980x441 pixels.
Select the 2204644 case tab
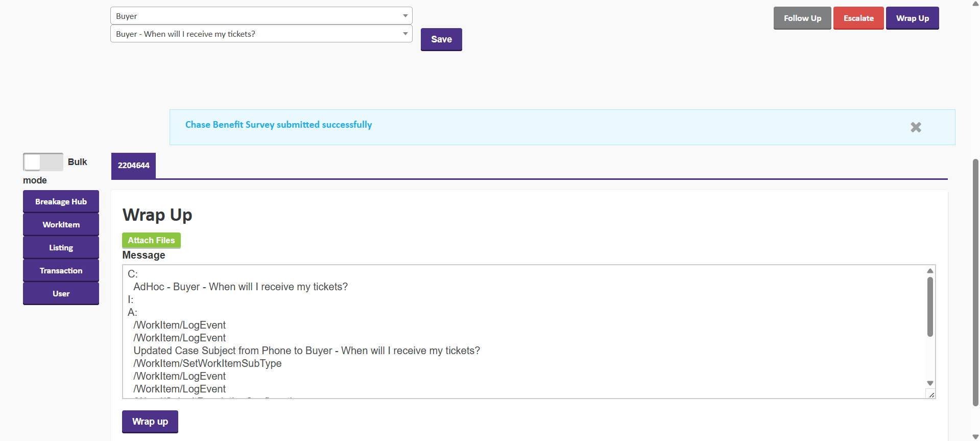pyautogui.click(x=133, y=166)
